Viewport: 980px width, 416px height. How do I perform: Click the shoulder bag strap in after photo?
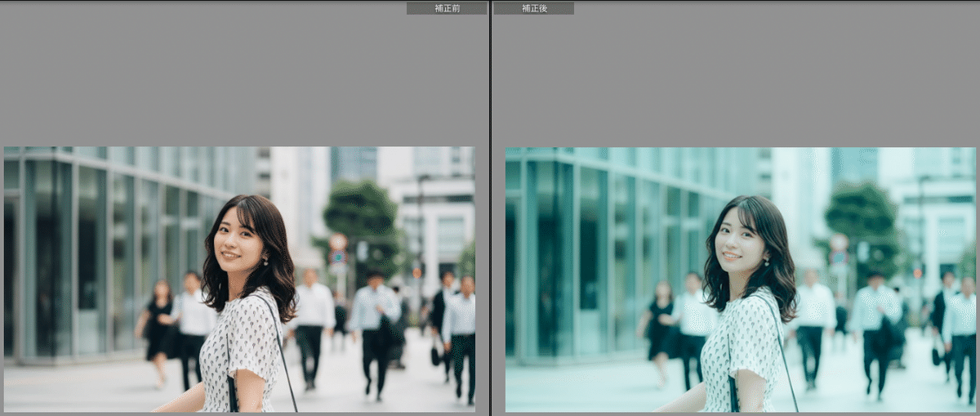(782, 351)
